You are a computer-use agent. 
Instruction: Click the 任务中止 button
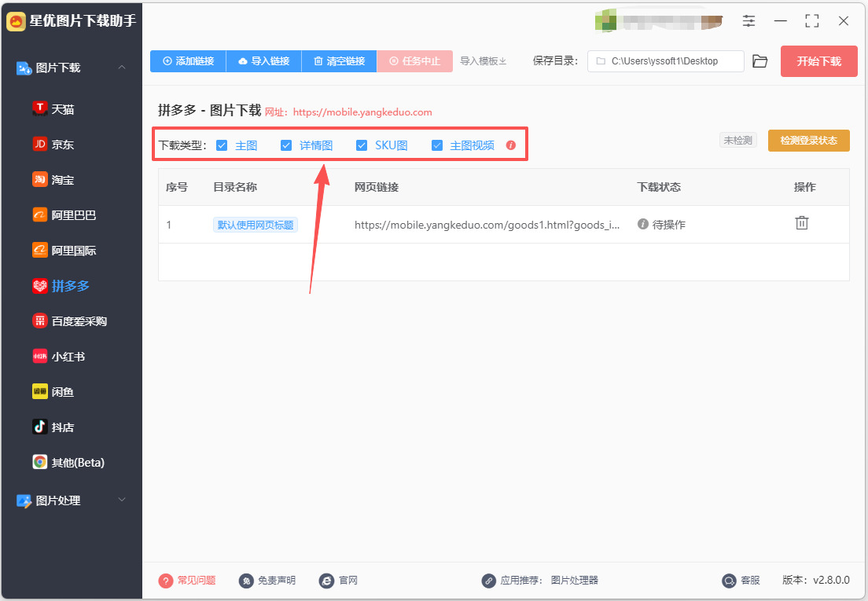[414, 61]
